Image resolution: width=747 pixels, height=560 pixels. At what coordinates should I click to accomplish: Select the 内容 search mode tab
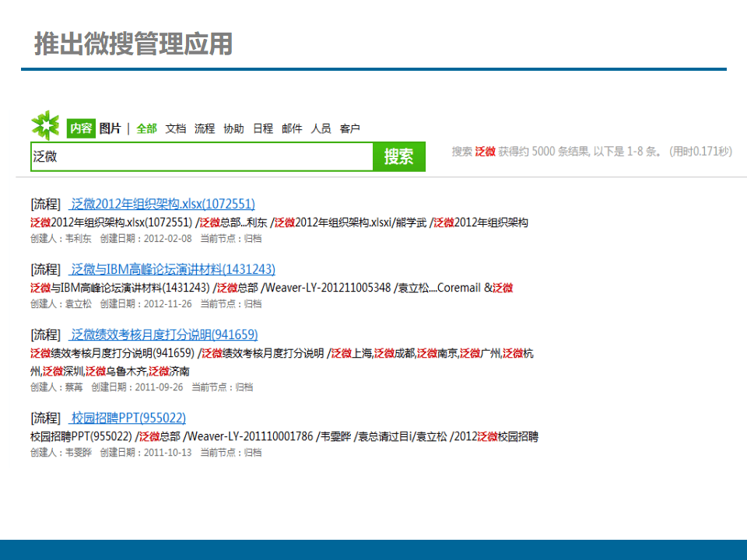(81, 128)
